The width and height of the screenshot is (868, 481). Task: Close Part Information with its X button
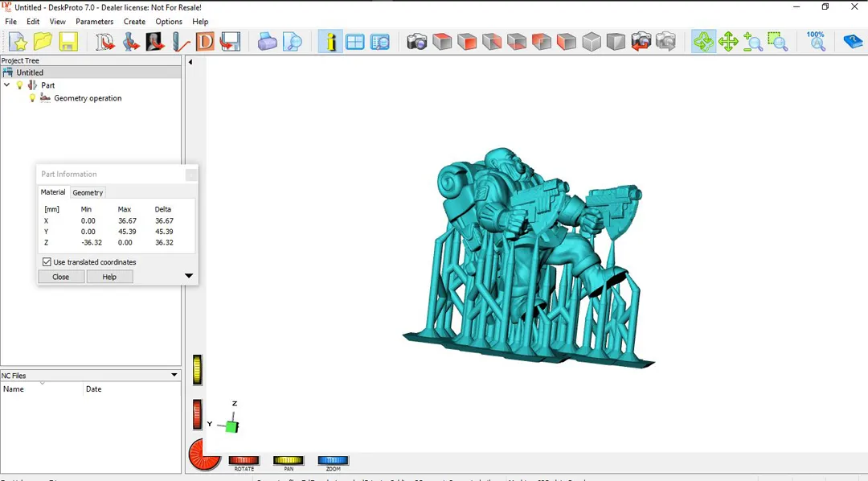(x=191, y=175)
